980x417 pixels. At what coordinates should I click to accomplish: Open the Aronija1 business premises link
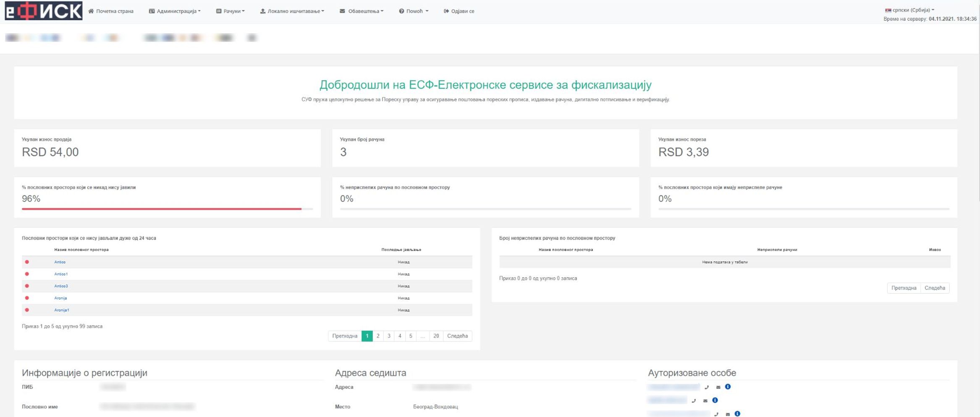pyautogui.click(x=62, y=310)
